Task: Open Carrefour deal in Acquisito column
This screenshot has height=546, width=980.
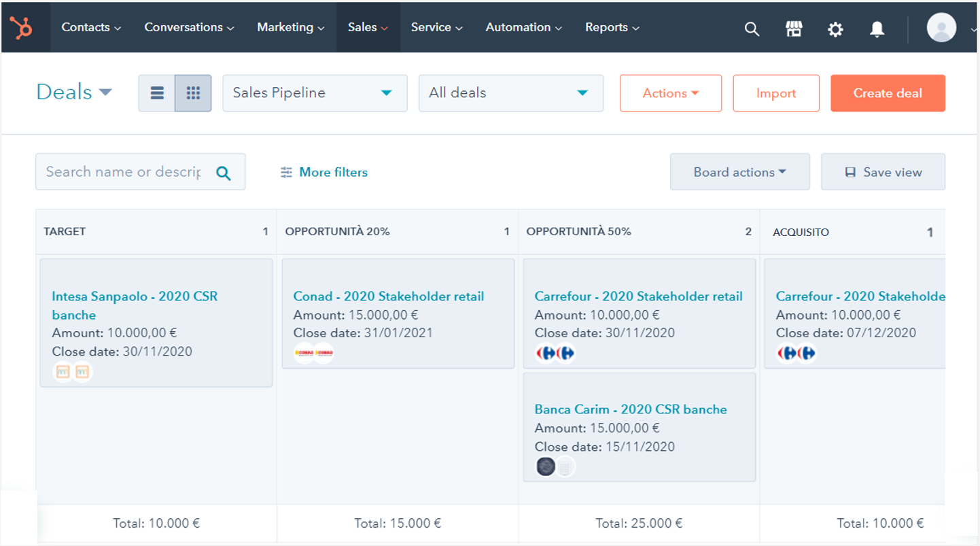Action: 860,296
